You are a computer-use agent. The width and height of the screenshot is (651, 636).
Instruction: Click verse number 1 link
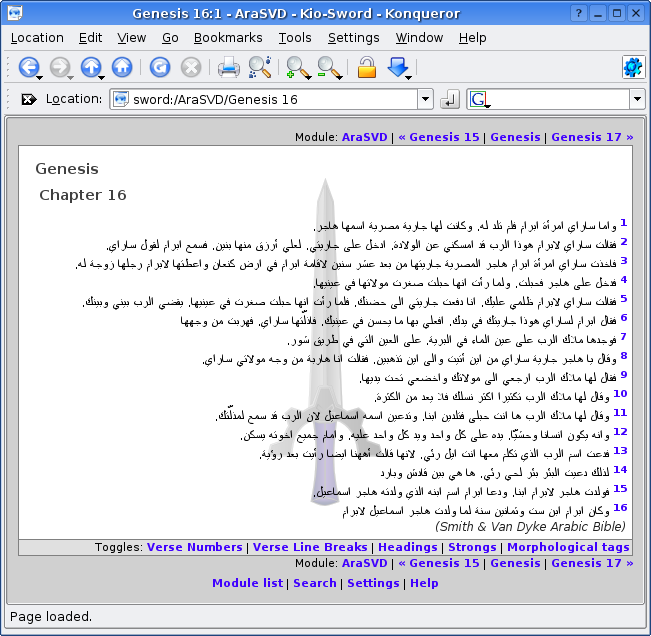tap(624, 223)
